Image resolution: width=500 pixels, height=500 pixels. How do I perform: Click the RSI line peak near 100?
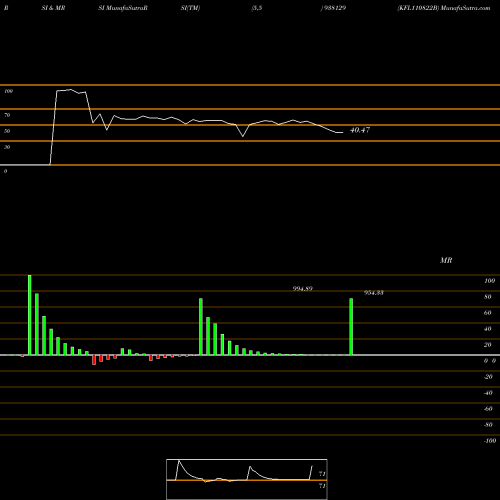click(x=70, y=89)
